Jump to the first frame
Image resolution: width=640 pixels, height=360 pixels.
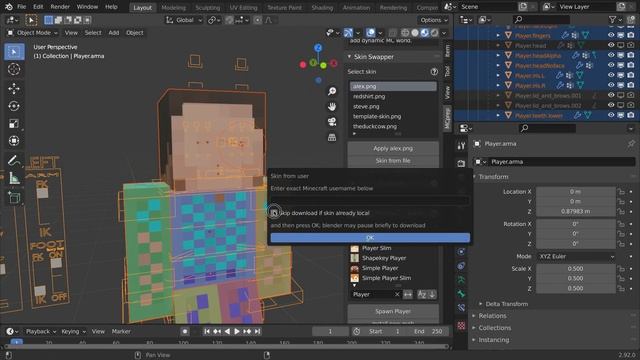207,331
